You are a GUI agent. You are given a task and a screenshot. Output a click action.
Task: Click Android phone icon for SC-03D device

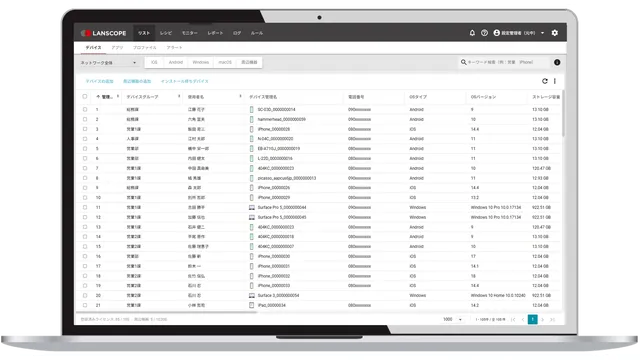click(x=251, y=109)
